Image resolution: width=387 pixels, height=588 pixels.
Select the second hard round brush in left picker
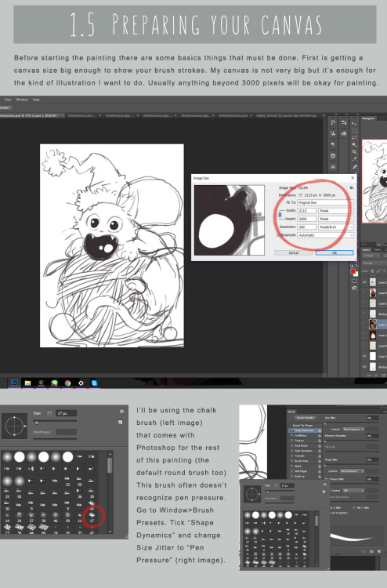click(43, 456)
